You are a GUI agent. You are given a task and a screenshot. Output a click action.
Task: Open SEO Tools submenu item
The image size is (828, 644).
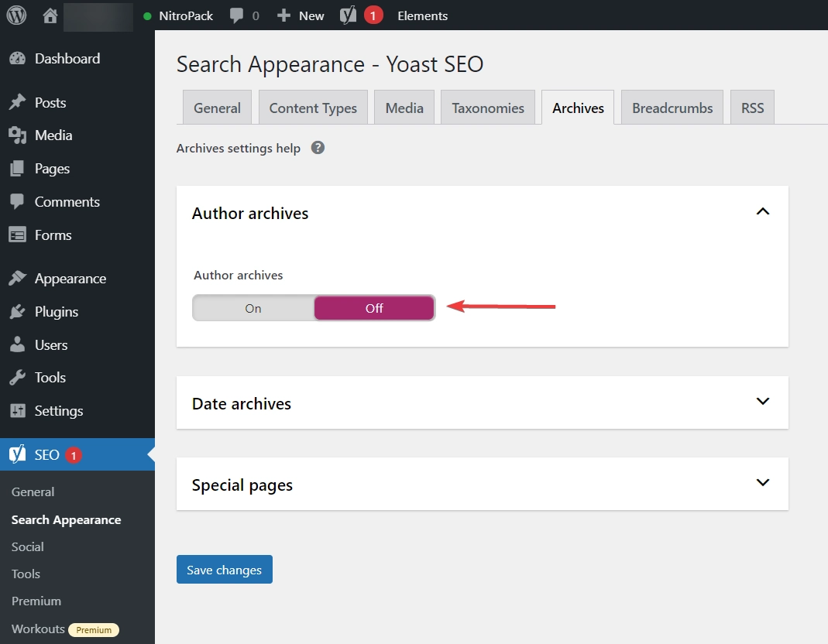[x=26, y=574]
